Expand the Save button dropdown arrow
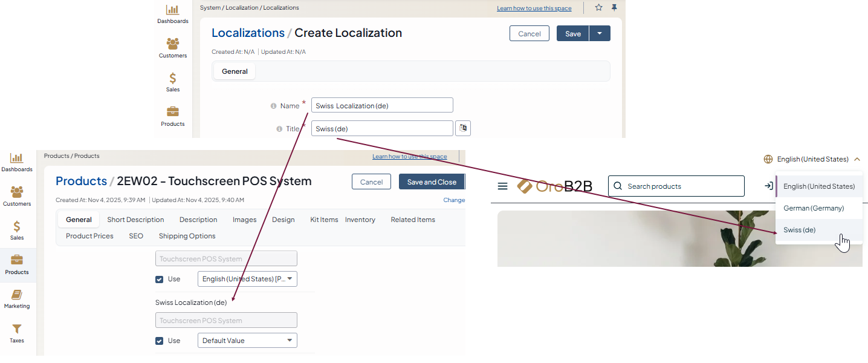The width and height of the screenshot is (868, 363). [x=600, y=33]
